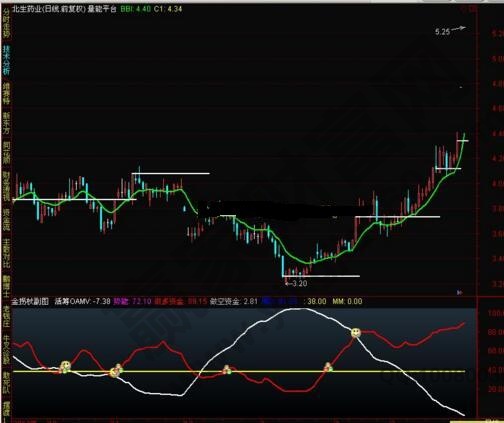Click the first smiley signal icon on yellow line

click(65, 366)
